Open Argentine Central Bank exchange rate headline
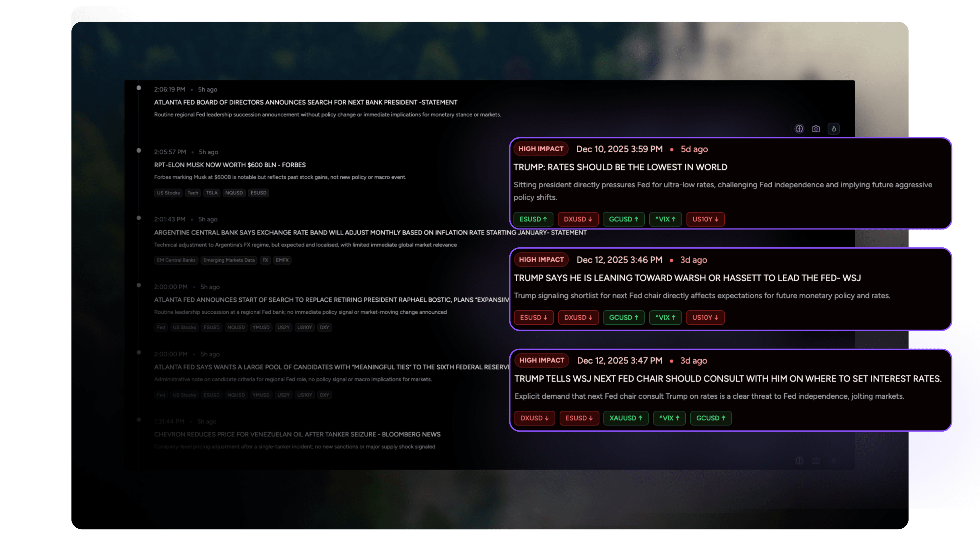Viewport: 980px width, 551px height. [x=370, y=232]
